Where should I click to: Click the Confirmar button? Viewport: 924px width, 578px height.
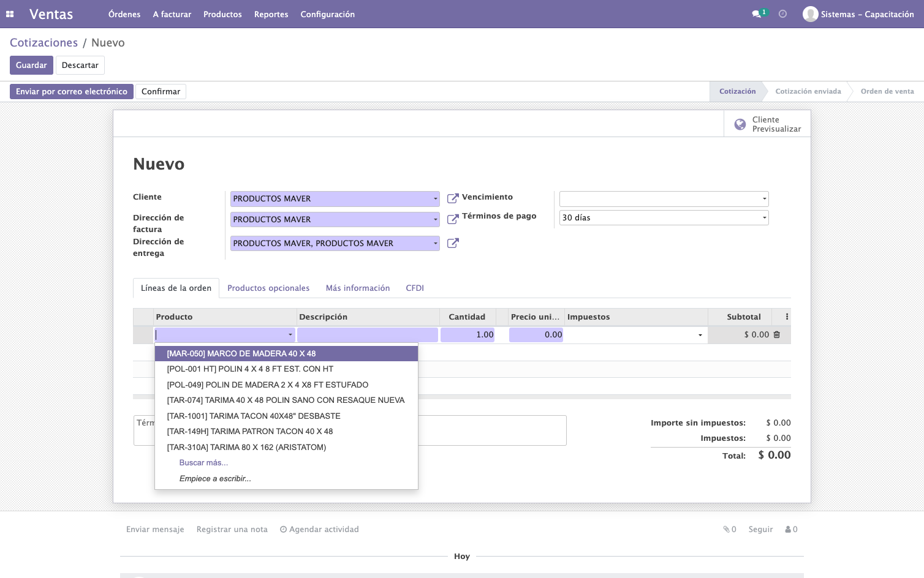pos(161,91)
